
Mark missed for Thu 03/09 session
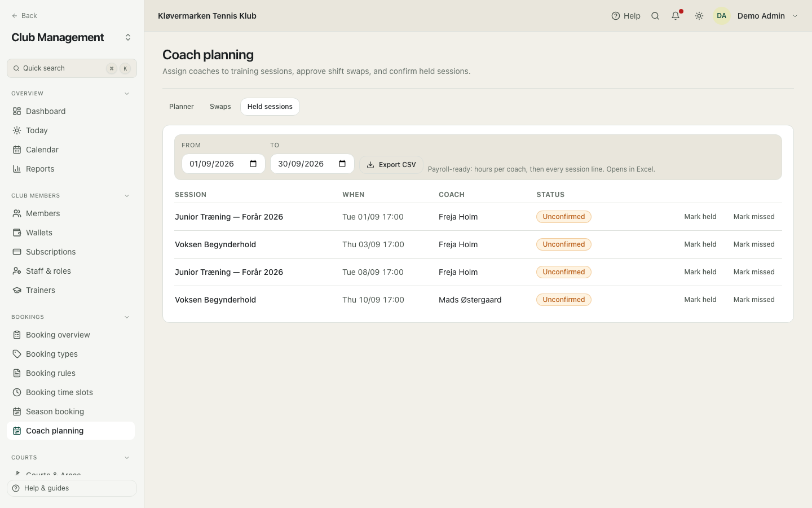754,244
